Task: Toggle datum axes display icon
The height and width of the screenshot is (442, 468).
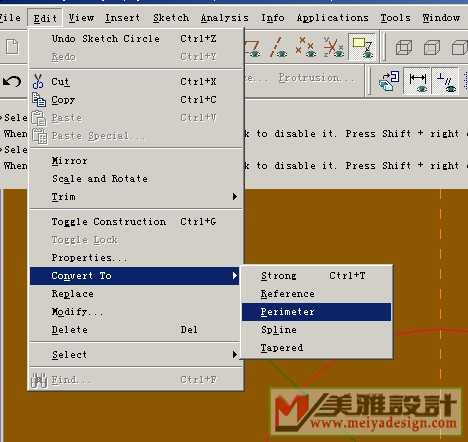Action: pyautogui.click(x=279, y=48)
